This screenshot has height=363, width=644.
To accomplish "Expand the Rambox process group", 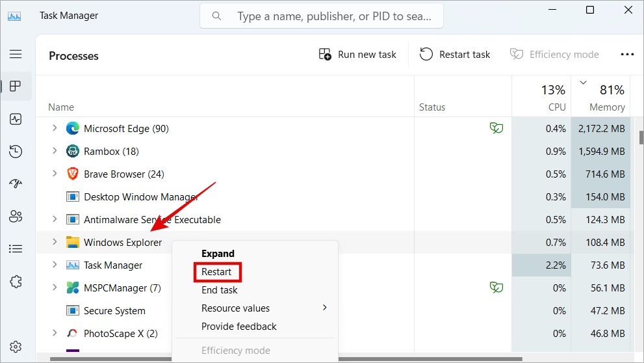I will [54, 151].
